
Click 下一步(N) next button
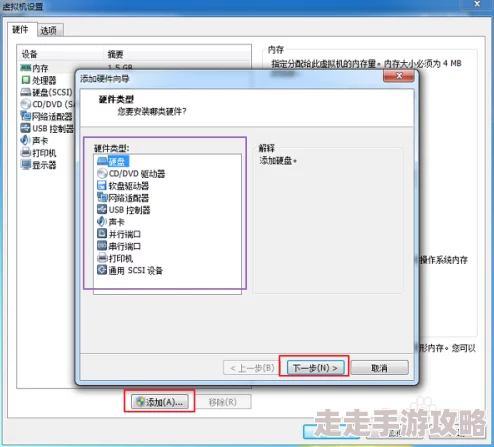315,368
